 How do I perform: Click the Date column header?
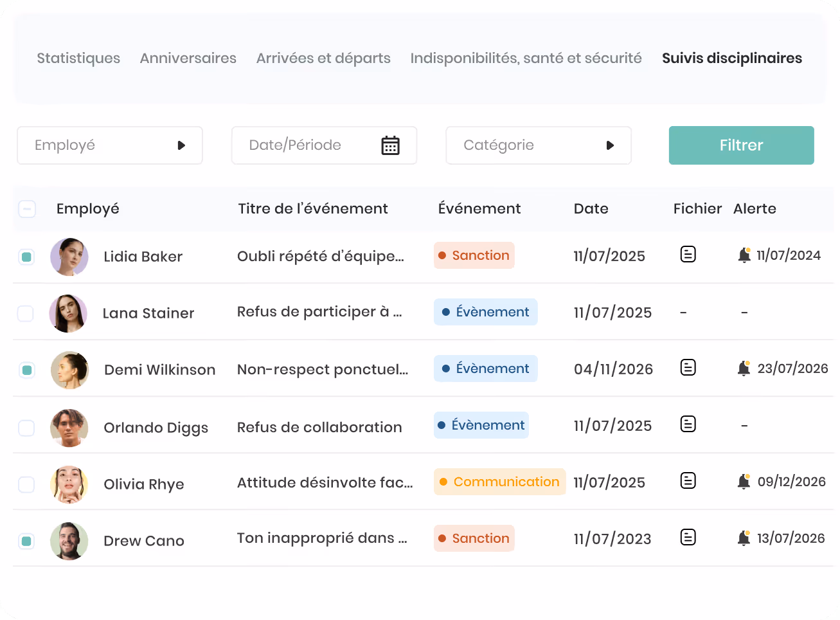pos(591,209)
